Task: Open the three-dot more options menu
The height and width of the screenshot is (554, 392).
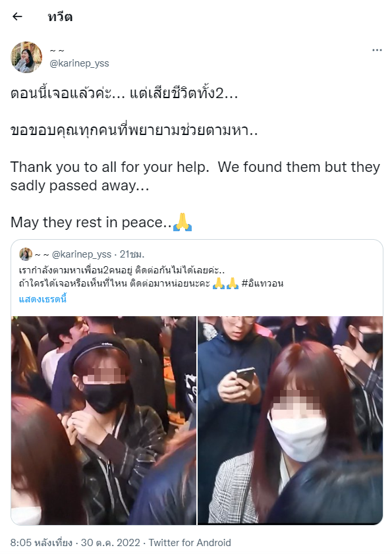Action: (x=377, y=50)
